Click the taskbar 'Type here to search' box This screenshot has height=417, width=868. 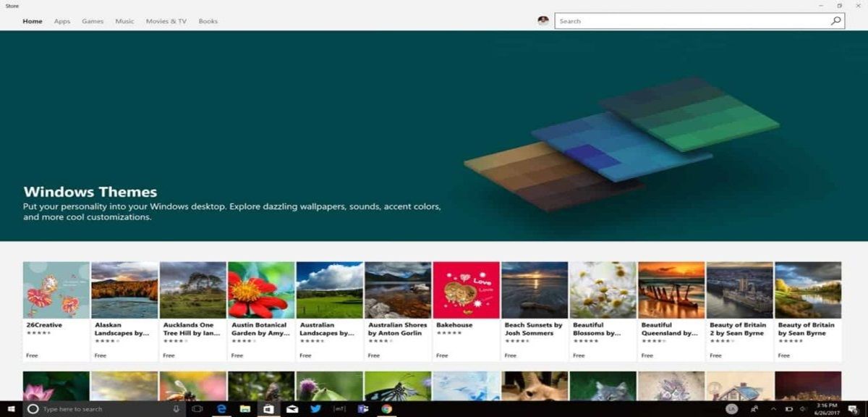tap(104, 409)
